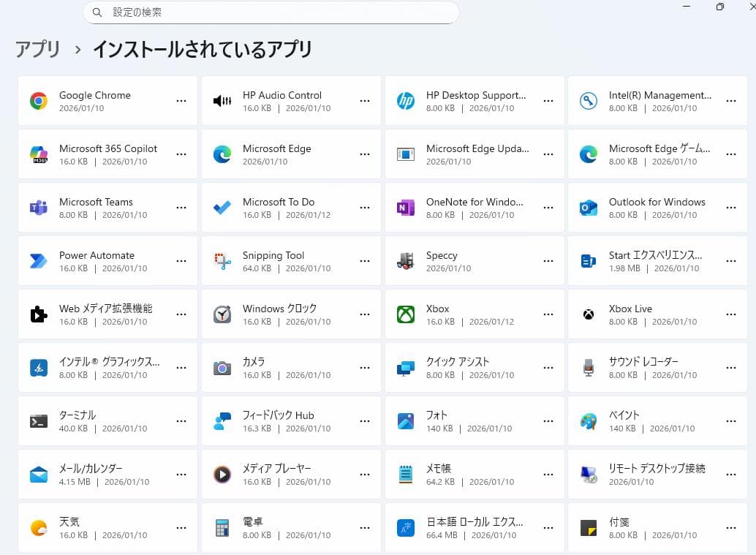The image size is (756, 555).
Task: Open the context menu for Xbox Live
Action: (x=731, y=314)
